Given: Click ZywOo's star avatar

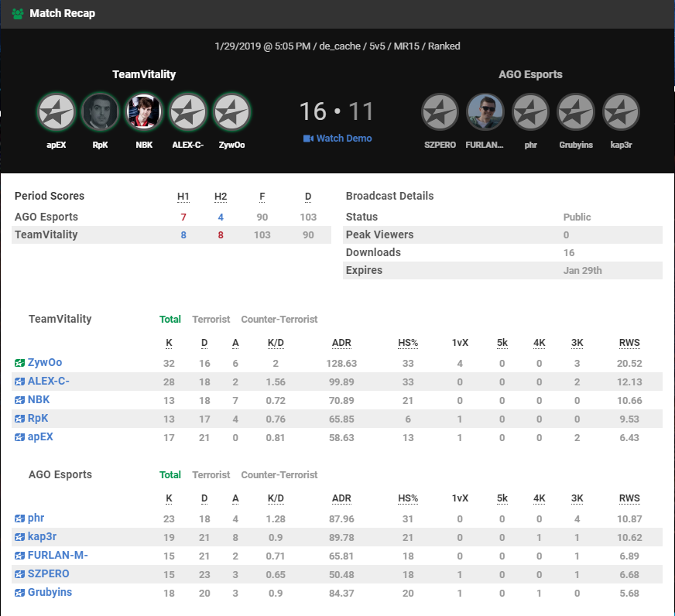Looking at the screenshot, I should point(232,112).
